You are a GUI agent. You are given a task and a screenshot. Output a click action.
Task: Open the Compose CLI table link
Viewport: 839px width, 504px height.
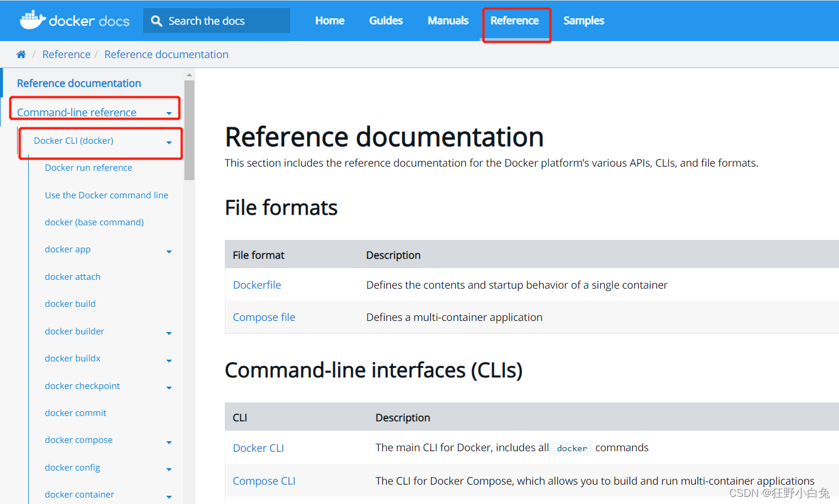(264, 481)
